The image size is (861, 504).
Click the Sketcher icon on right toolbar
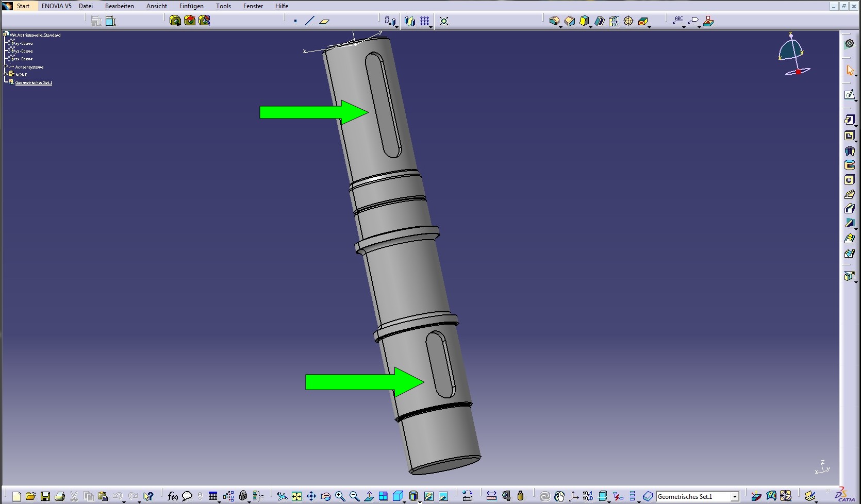click(849, 95)
